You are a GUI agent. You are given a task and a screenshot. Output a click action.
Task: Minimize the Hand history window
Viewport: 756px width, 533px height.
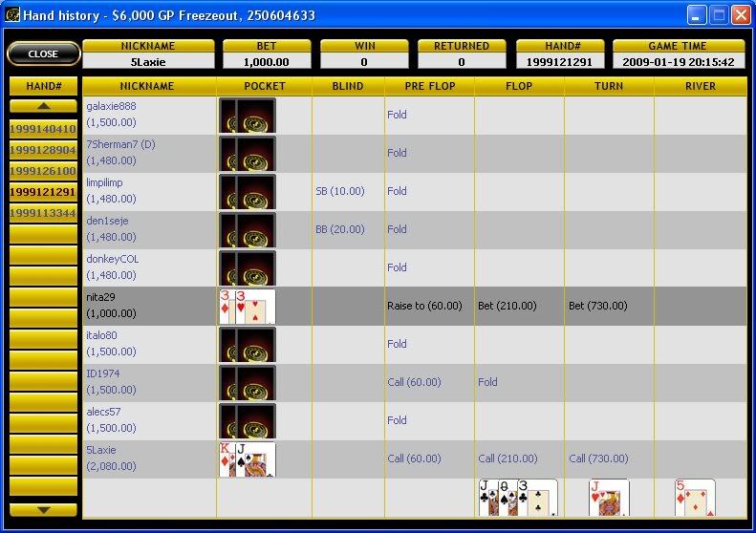click(696, 15)
